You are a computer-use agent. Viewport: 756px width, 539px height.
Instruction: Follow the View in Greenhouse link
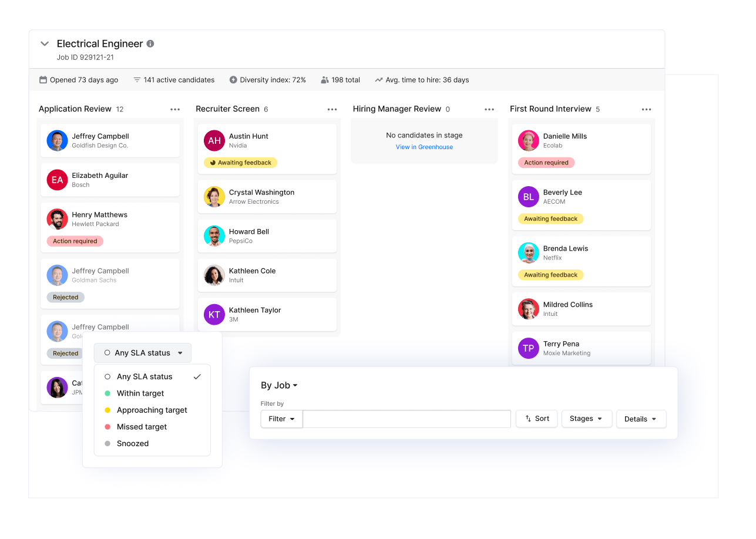[424, 147]
